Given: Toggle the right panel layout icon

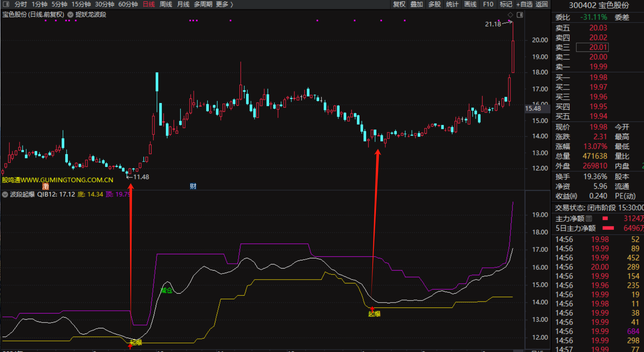Looking at the screenshot, I should pyautogui.click(x=520, y=15).
